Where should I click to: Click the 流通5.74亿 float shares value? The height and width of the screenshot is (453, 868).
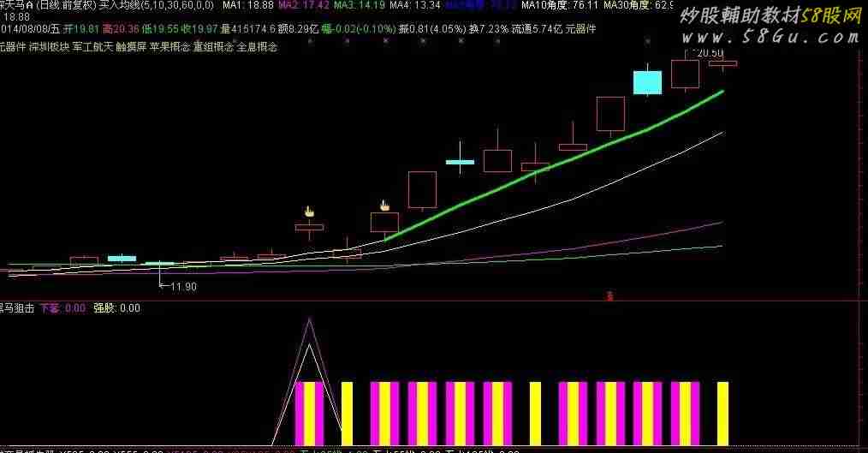537,29
